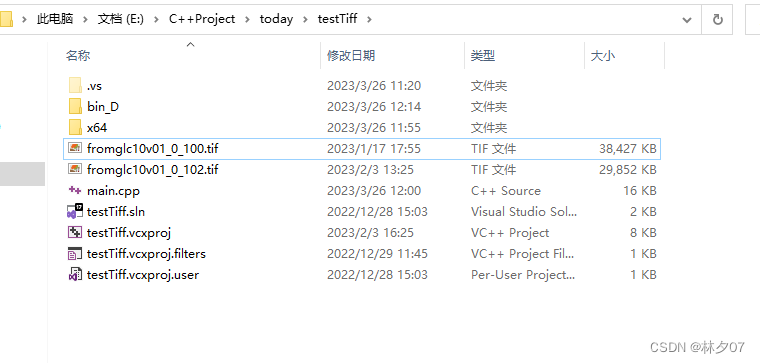The width and height of the screenshot is (760, 363).
Task: Go to 文档 (E:) in breadcrumb
Action: point(121,19)
